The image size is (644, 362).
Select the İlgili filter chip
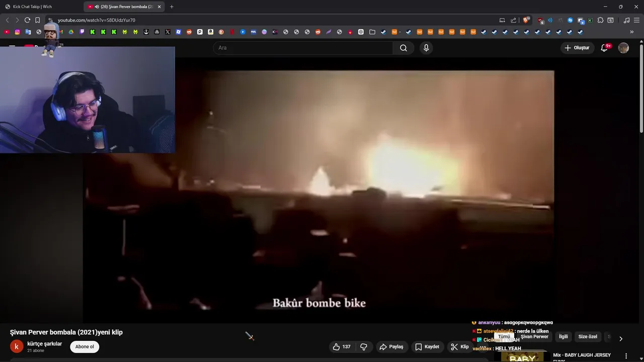[563, 337]
